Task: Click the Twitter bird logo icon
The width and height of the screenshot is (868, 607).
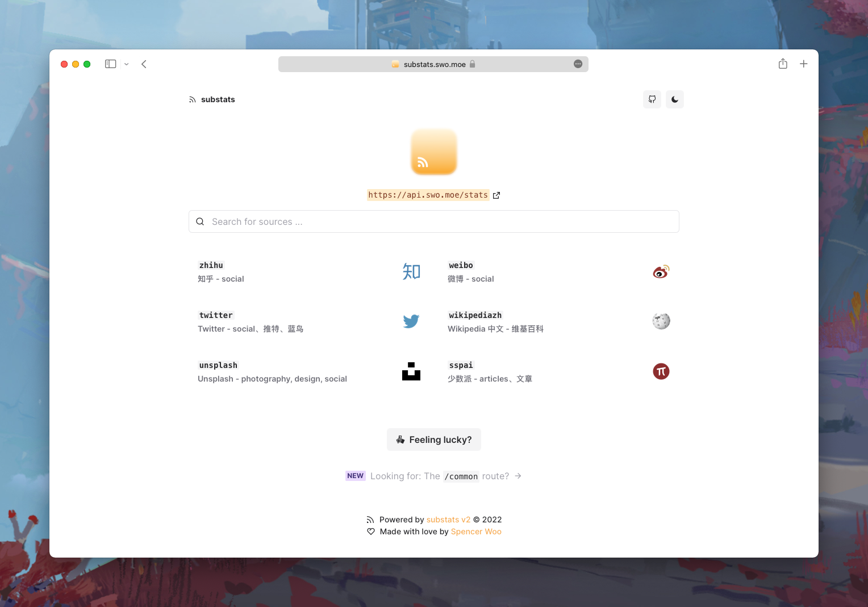Action: (411, 321)
